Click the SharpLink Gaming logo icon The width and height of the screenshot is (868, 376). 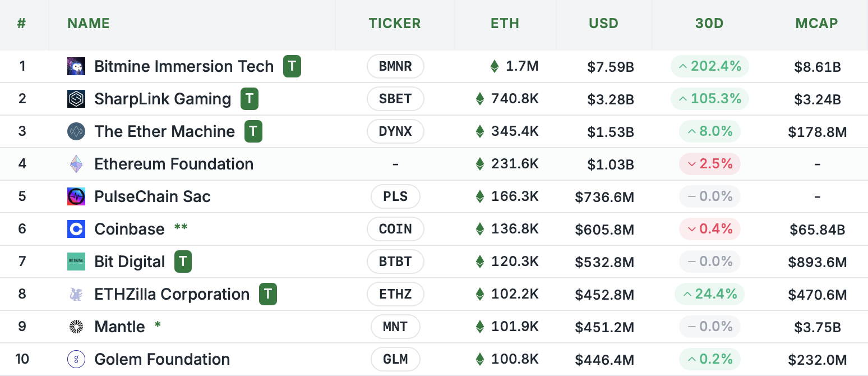76,99
